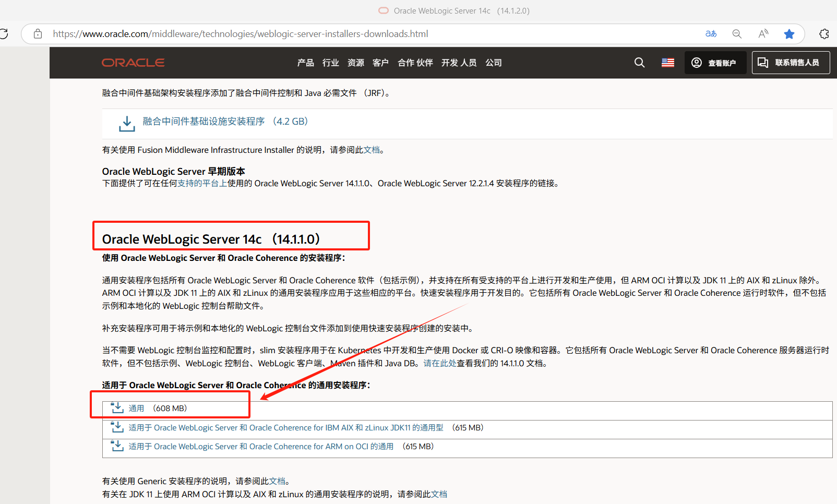837x504 pixels.
Task: Open the 合作伙伴 menu
Action: [x=415, y=63]
